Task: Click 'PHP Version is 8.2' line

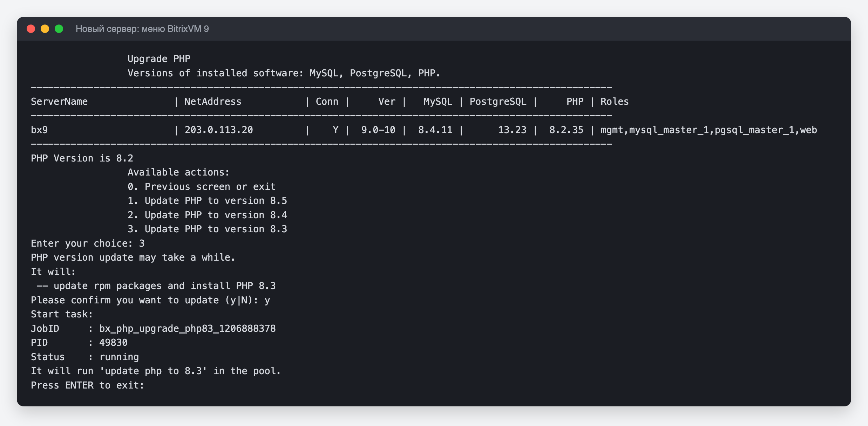Action: pos(82,158)
